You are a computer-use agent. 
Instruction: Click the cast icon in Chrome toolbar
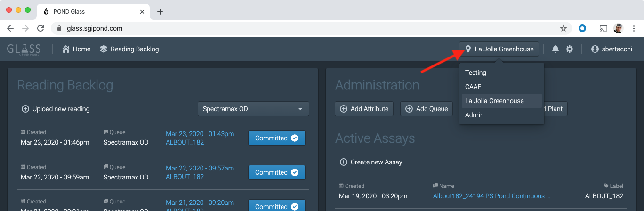[x=604, y=28]
